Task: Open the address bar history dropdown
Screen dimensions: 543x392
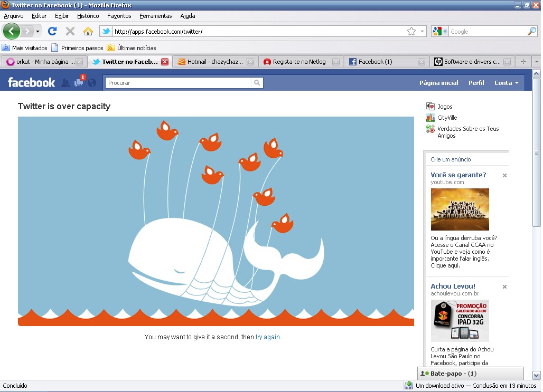Action: [422, 32]
